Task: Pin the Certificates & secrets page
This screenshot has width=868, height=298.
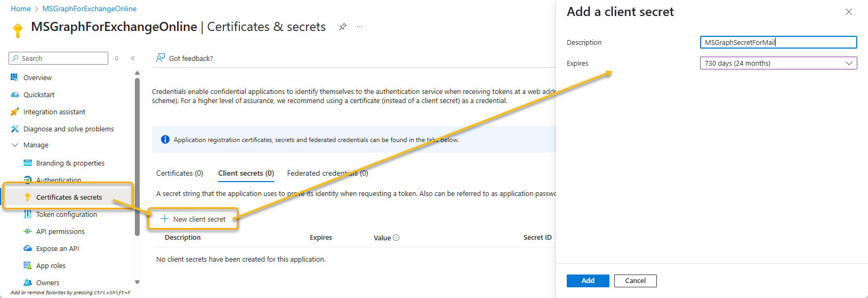Action: click(343, 27)
